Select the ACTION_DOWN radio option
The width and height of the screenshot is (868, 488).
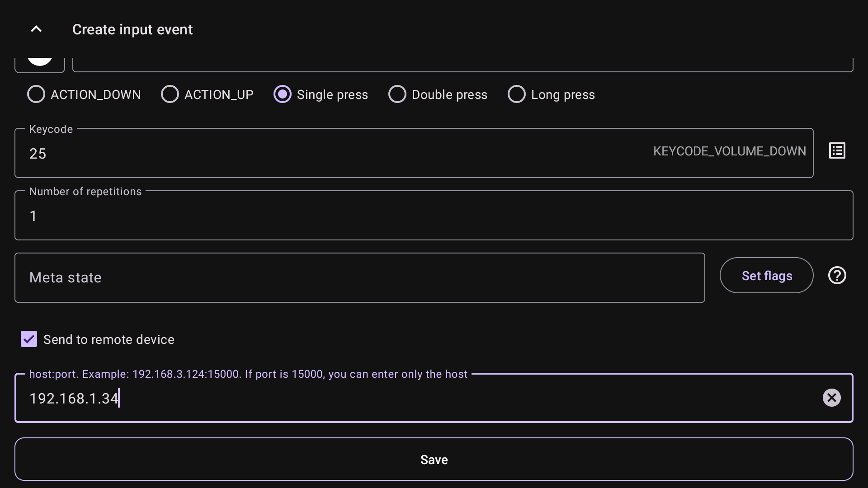click(36, 94)
